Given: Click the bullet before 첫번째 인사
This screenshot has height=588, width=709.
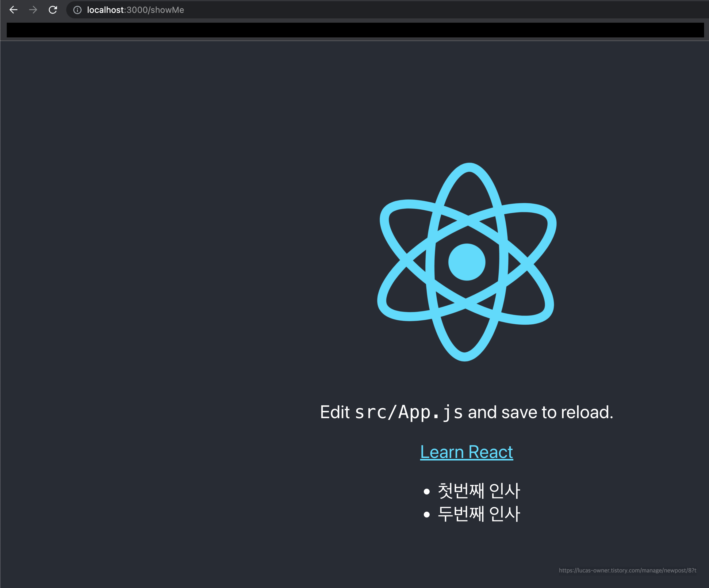Looking at the screenshot, I should (427, 491).
